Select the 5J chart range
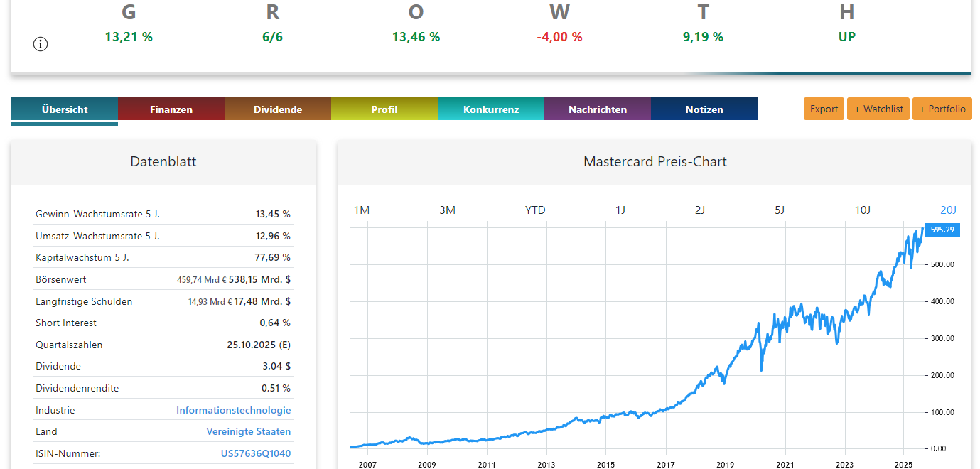The height and width of the screenshot is (469, 980). coord(780,210)
